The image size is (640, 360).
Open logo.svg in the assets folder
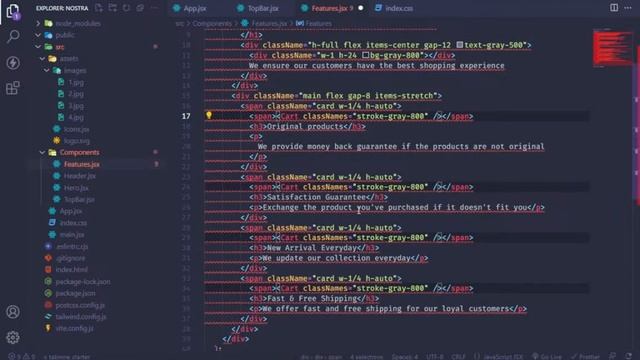77,141
